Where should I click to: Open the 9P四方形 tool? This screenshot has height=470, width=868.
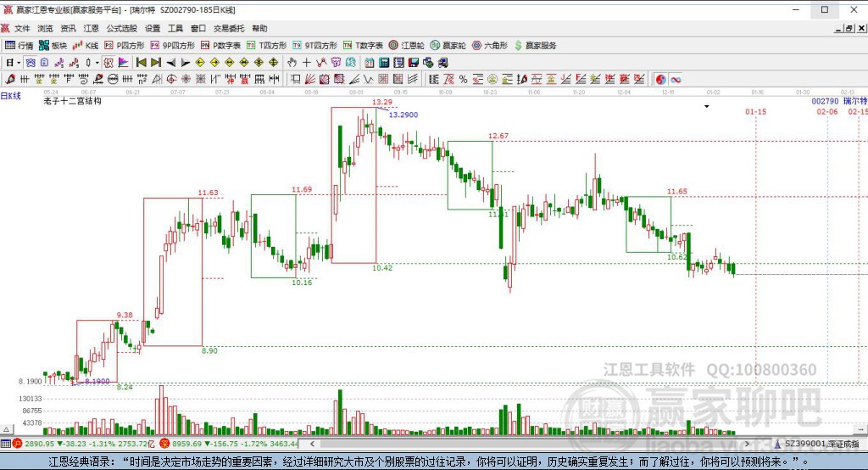[x=173, y=46]
